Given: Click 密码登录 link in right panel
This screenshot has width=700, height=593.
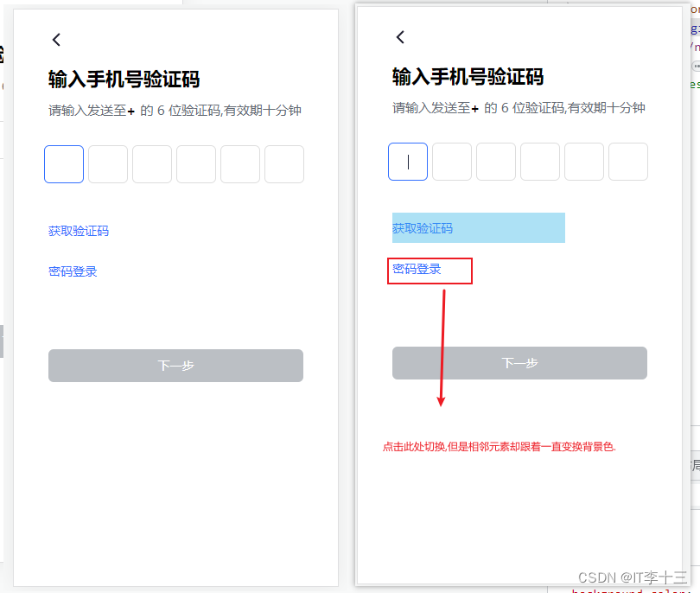Looking at the screenshot, I should coord(417,269).
